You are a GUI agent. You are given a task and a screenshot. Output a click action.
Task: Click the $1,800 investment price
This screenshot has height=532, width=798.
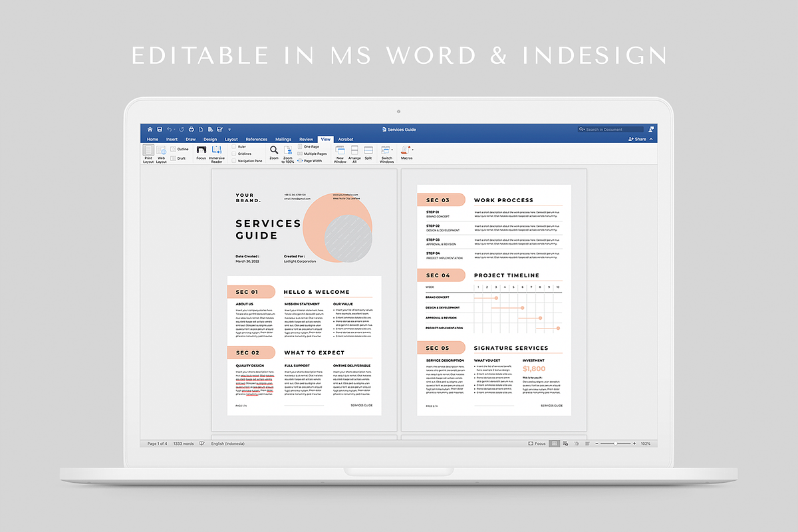pyautogui.click(x=534, y=368)
